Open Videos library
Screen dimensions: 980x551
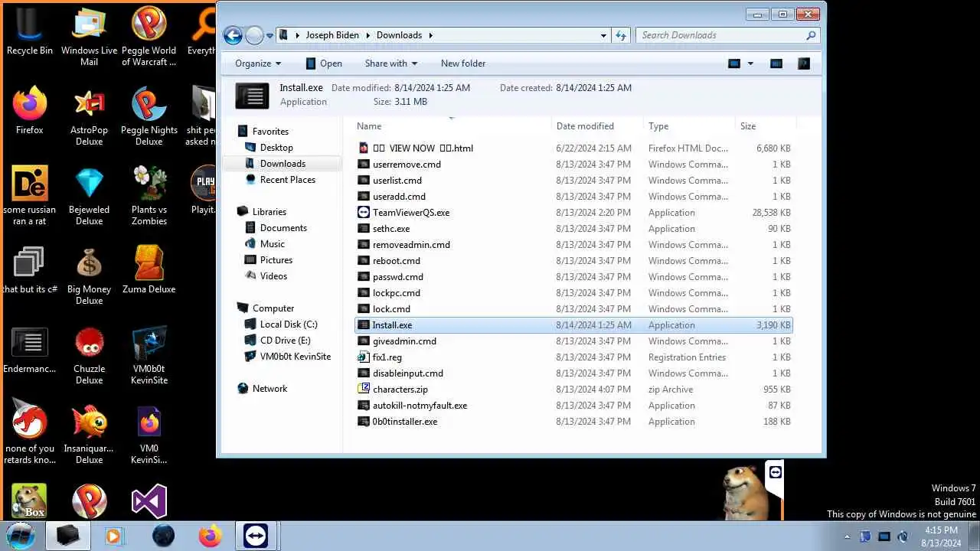coord(273,276)
